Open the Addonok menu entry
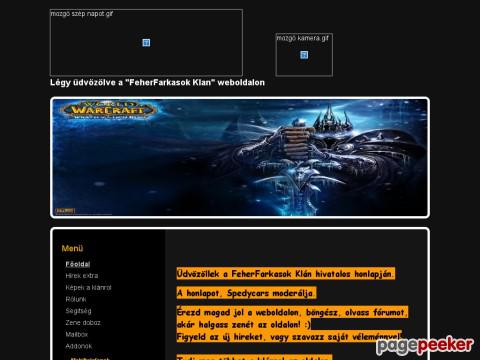 79,346
